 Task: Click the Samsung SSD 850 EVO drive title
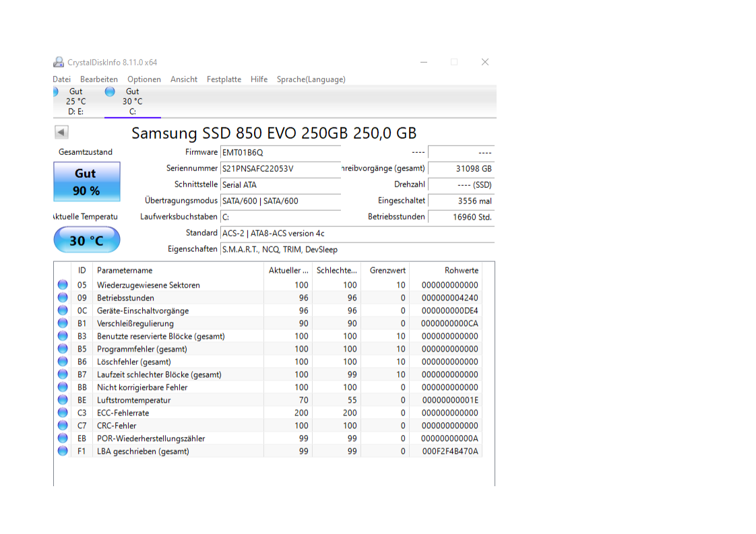click(274, 133)
